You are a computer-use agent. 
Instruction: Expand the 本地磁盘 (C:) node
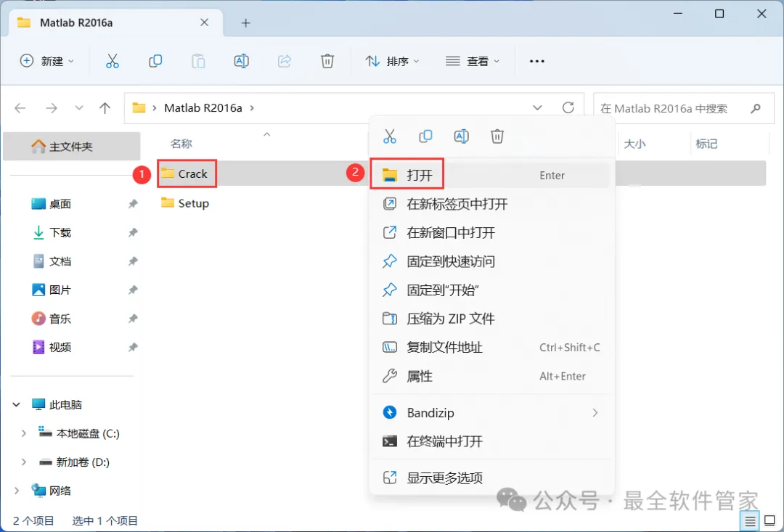23,433
